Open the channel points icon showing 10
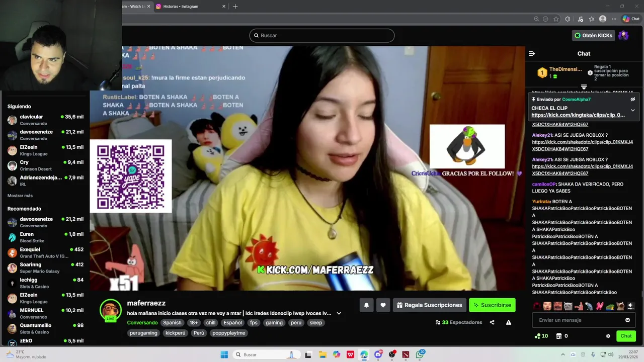This screenshot has height=362, width=644. (541, 336)
